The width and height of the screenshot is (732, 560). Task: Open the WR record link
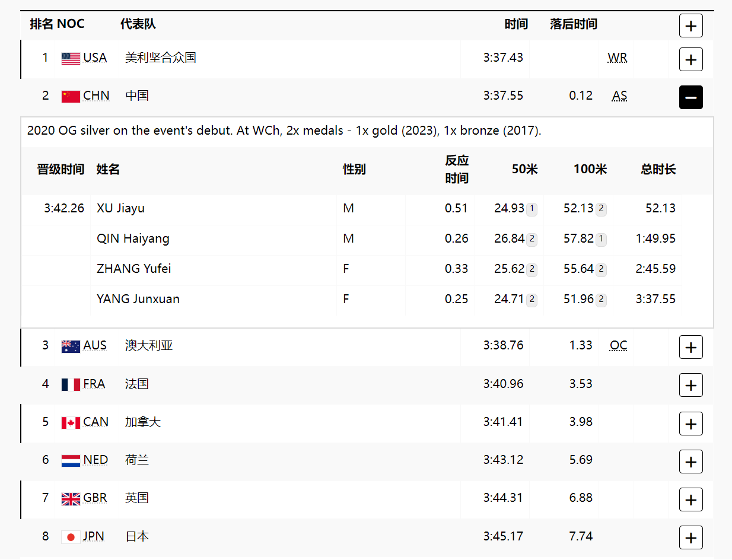(x=618, y=58)
